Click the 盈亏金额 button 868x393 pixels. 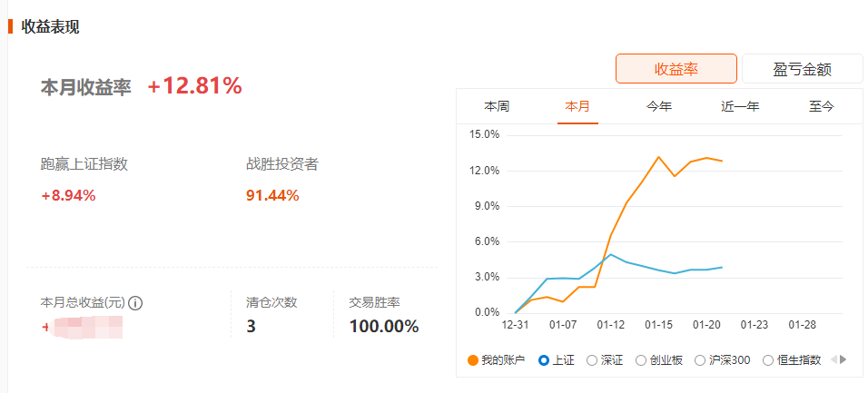click(802, 69)
